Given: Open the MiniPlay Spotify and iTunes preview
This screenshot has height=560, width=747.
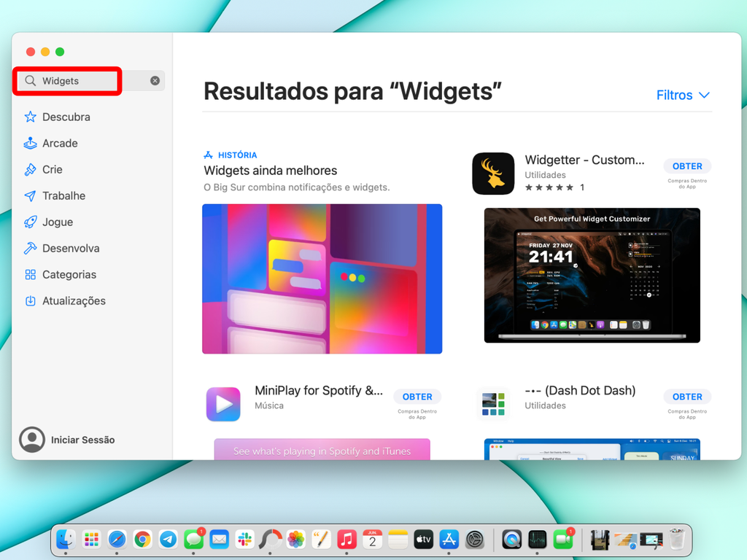Looking at the screenshot, I should 322,449.
